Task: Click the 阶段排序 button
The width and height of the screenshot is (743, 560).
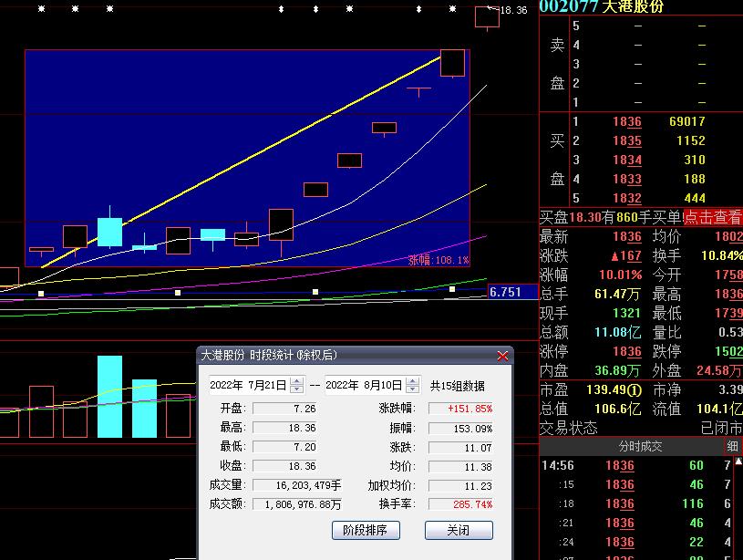Action: [x=366, y=530]
